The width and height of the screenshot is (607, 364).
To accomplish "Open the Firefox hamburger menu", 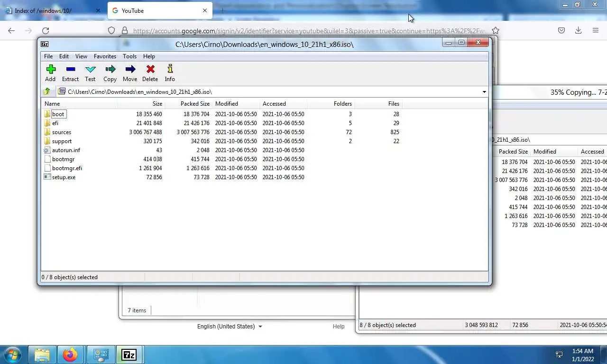I will pos(596,30).
